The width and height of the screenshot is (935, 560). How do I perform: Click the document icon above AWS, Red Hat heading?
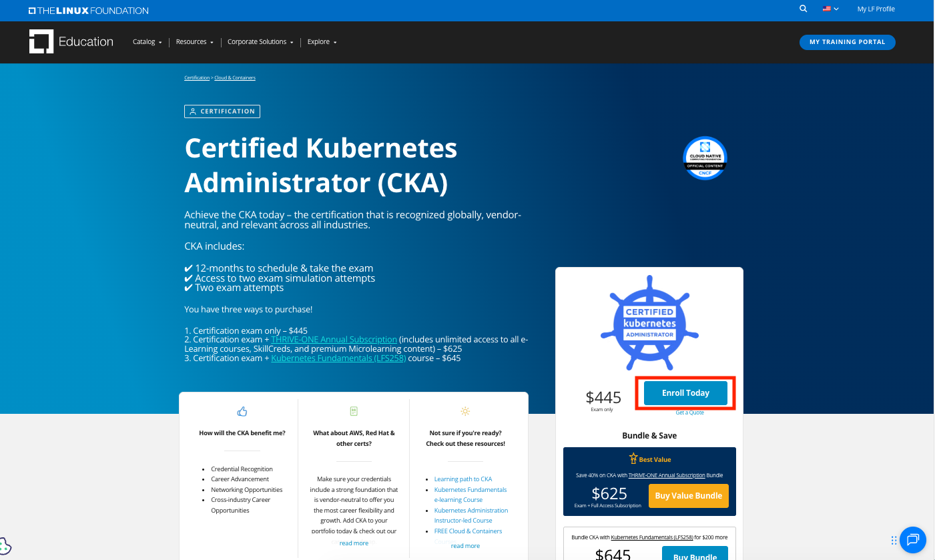pos(354,411)
